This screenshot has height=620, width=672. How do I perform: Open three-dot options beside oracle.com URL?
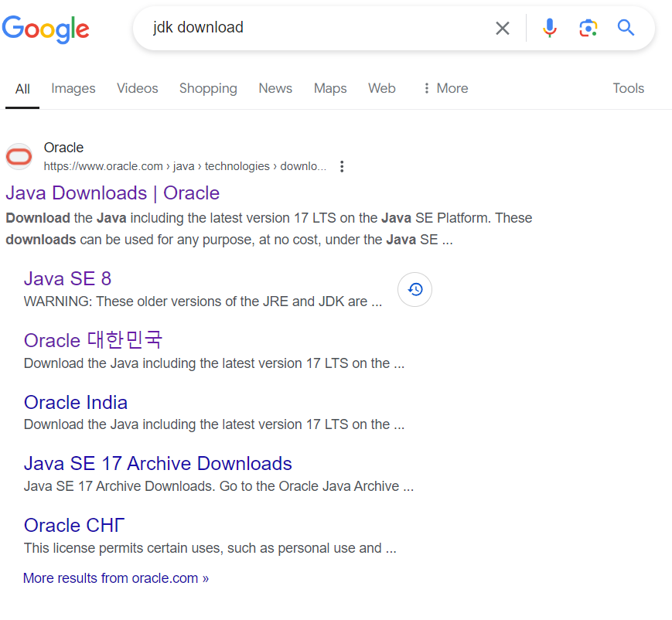point(342,166)
